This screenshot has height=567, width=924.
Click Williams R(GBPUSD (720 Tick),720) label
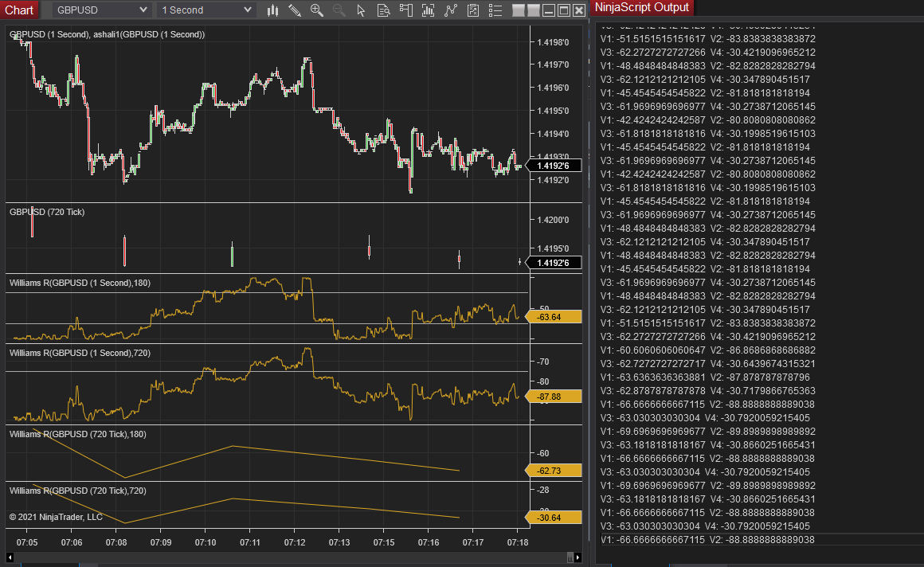point(78,491)
